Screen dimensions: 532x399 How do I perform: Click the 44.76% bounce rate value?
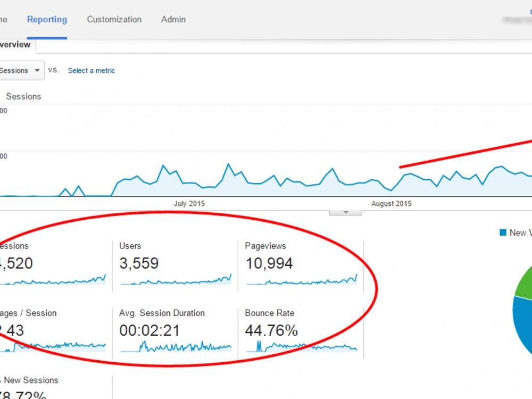(271, 330)
